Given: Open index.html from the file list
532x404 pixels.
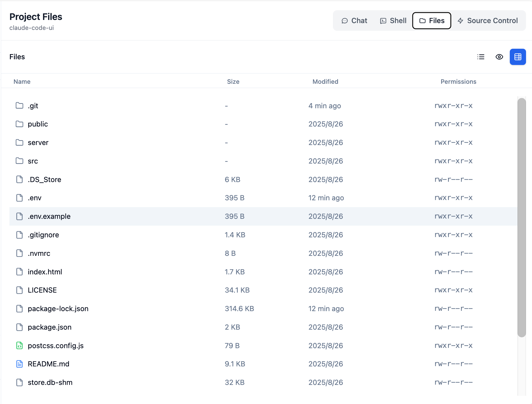Looking at the screenshot, I should click(45, 272).
